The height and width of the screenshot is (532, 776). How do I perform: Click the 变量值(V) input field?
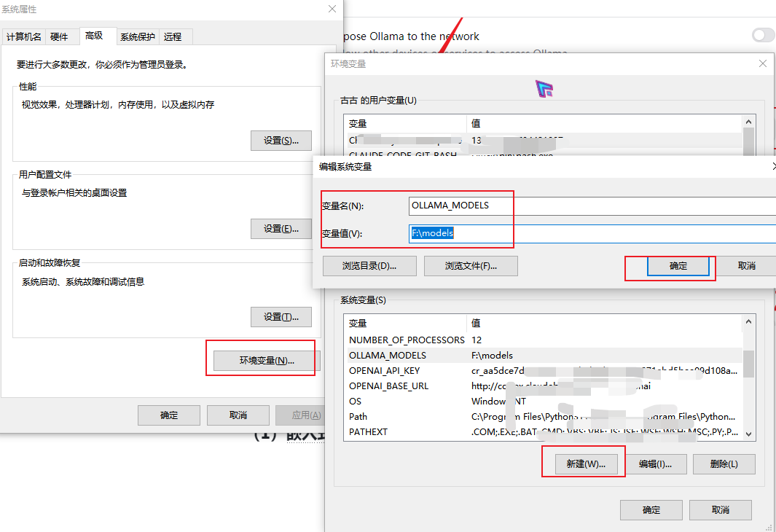tap(592, 233)
